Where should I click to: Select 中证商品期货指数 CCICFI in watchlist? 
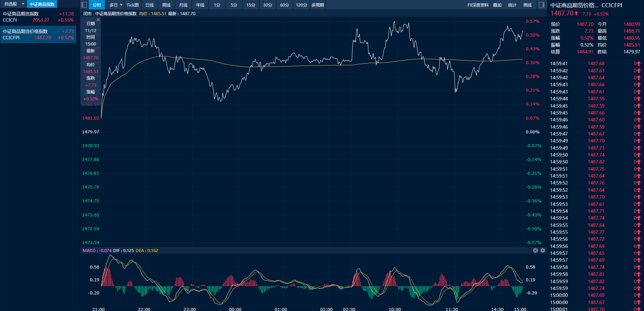(38, 17)
